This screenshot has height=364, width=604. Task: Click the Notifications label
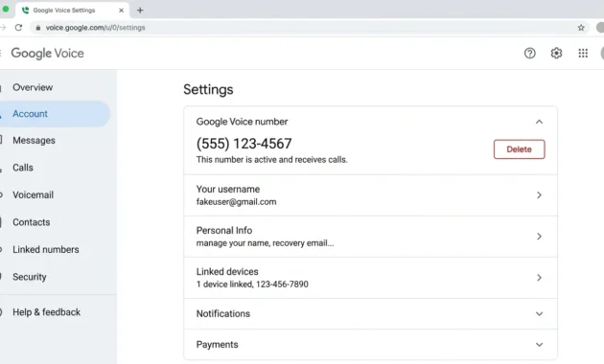223,313
